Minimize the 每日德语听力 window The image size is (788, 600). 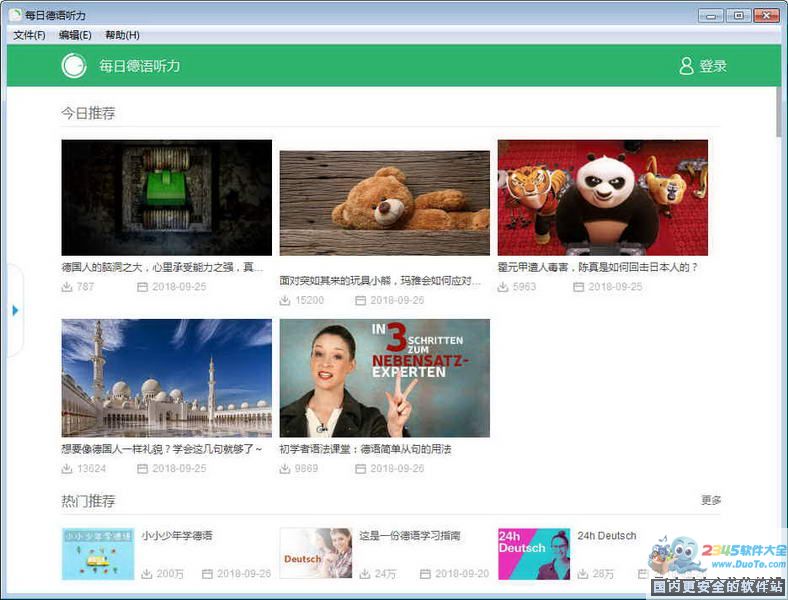pos(711,16)
